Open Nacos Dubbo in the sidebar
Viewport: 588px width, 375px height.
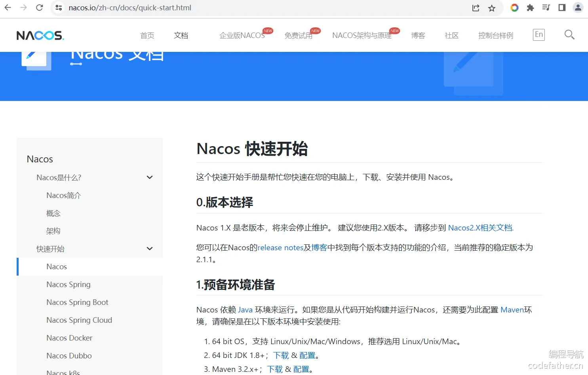69,356
